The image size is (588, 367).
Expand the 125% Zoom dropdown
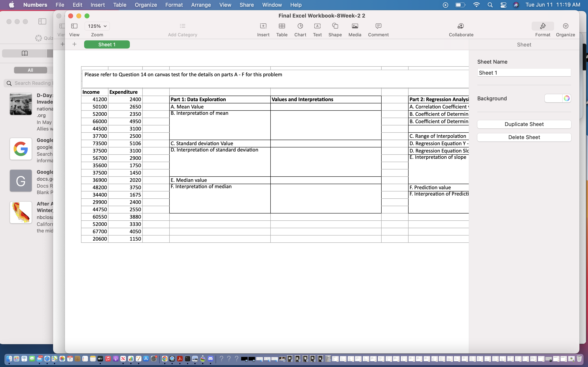click(x=97, y=26)
